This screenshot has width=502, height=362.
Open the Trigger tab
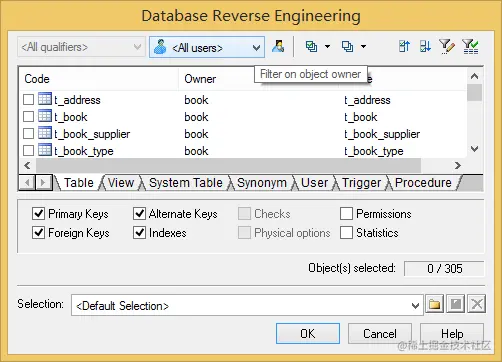click(x=361, y=183)
